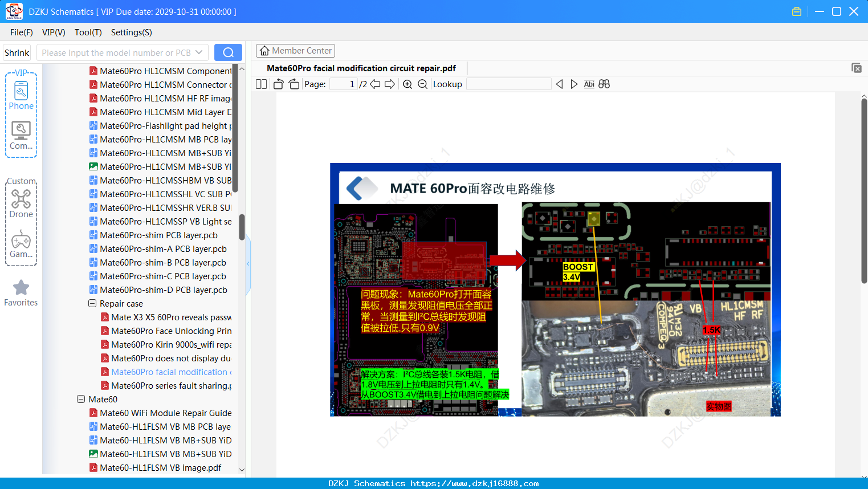
Task: Toggle Abi match-word search option
Action: coord(589,84)
